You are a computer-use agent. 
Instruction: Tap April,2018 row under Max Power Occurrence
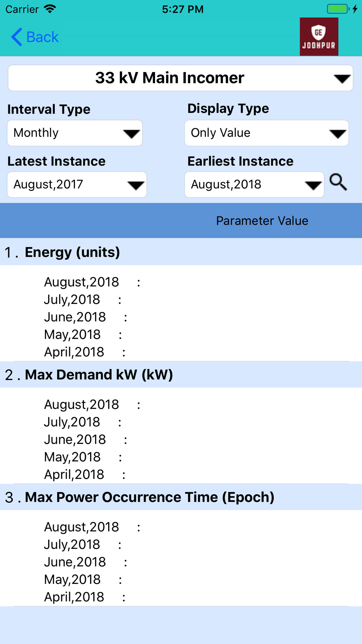pos(85,597)
